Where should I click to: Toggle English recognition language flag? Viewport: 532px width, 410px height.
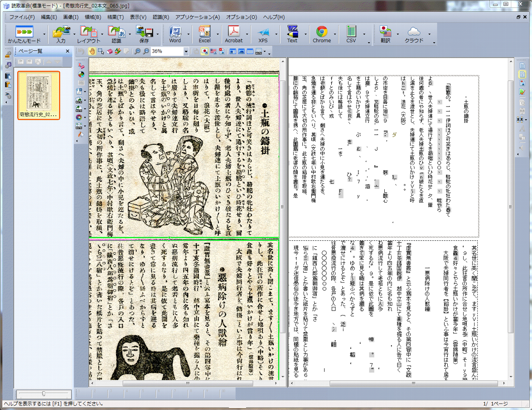click(x=213, y=51)
